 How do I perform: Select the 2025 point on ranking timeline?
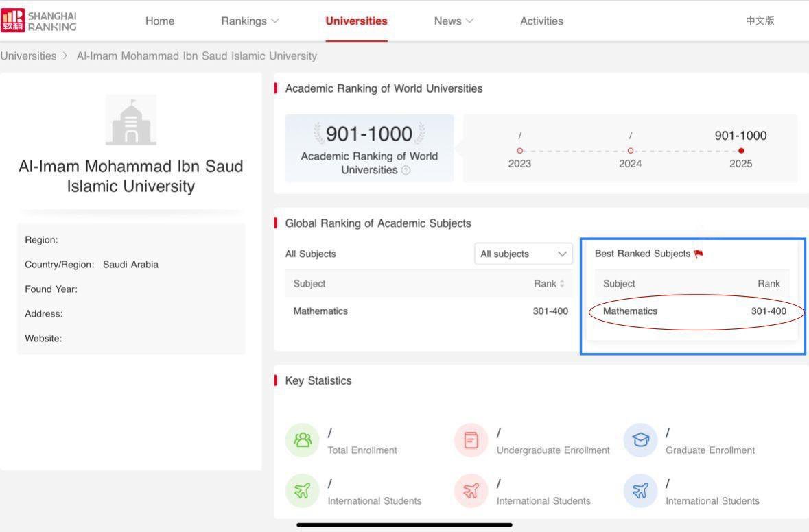coord(741,151)
